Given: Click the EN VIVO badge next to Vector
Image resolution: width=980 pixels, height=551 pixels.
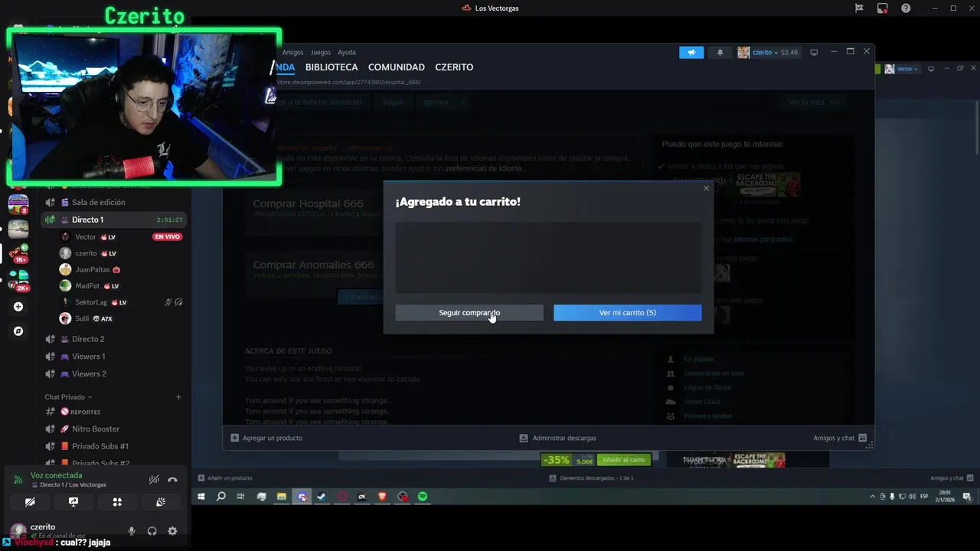Looking at the screenshot, I should click(x=167, y=237).
